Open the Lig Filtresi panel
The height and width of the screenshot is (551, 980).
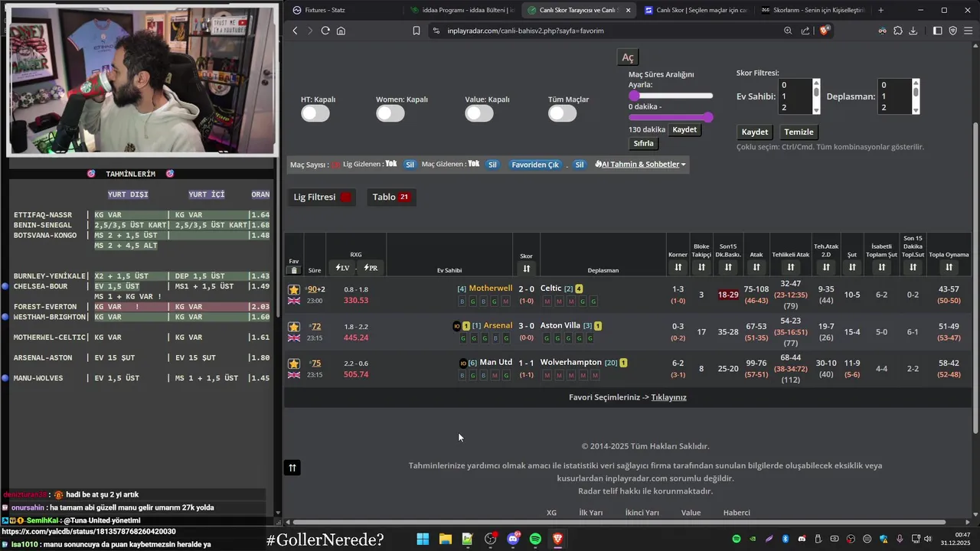click(322, 197)
